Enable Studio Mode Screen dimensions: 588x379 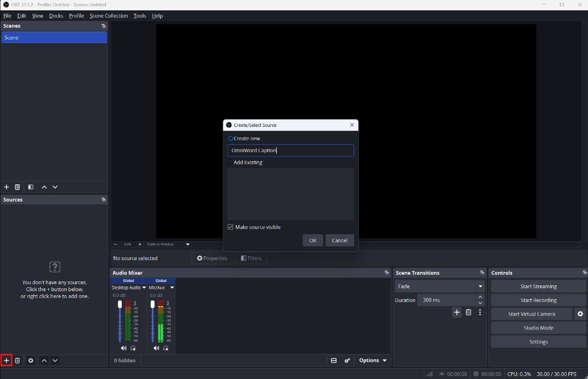539,328
